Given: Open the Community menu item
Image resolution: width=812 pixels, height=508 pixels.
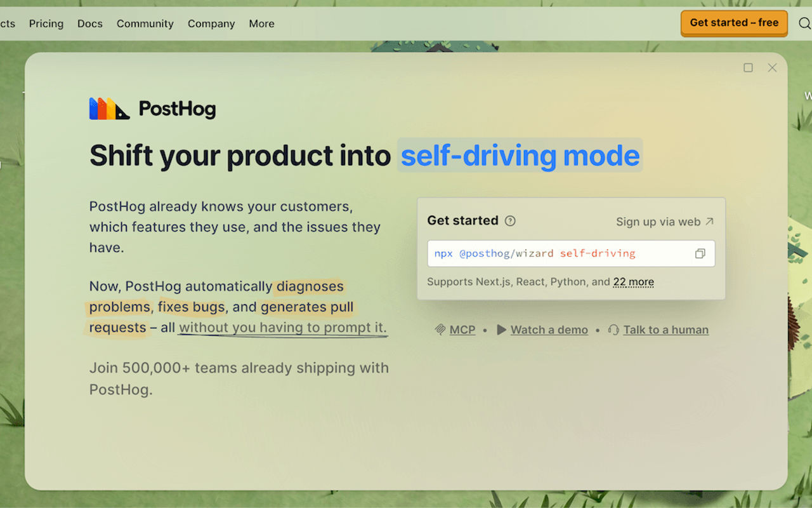Looking at the screenshot, I should [145, 23].
